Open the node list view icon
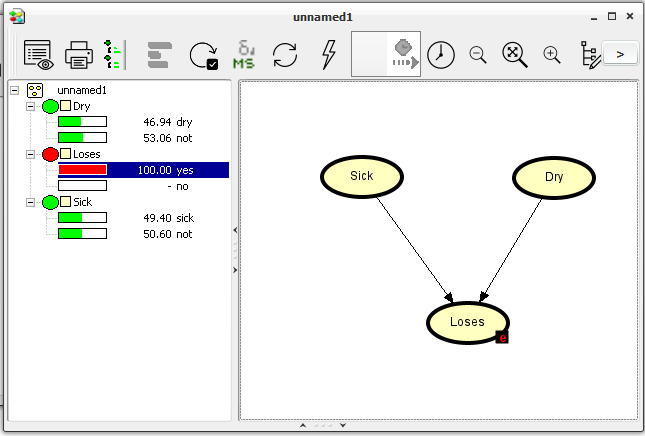The width and height of the screenshot is (645, 436). pos(38,54)
